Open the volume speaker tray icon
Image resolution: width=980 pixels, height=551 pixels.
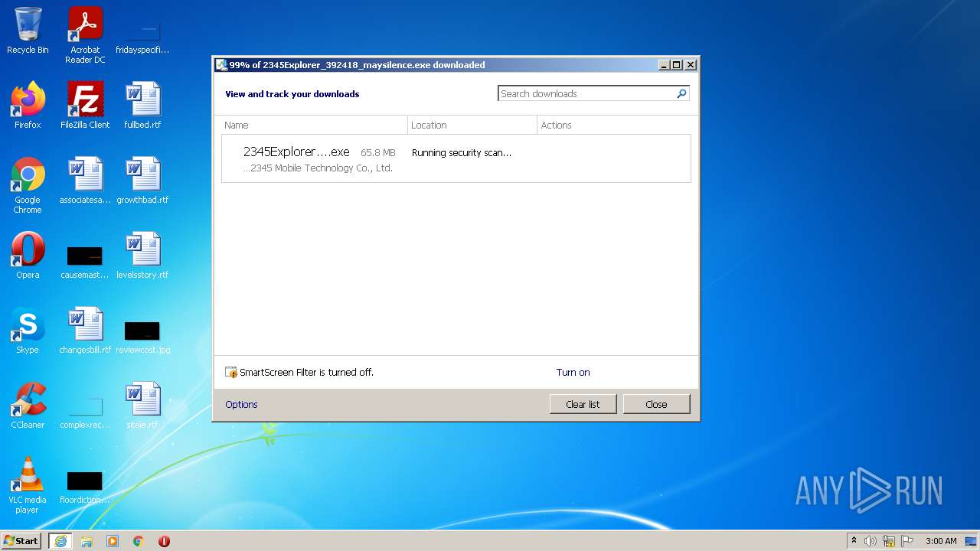[871, 541]
